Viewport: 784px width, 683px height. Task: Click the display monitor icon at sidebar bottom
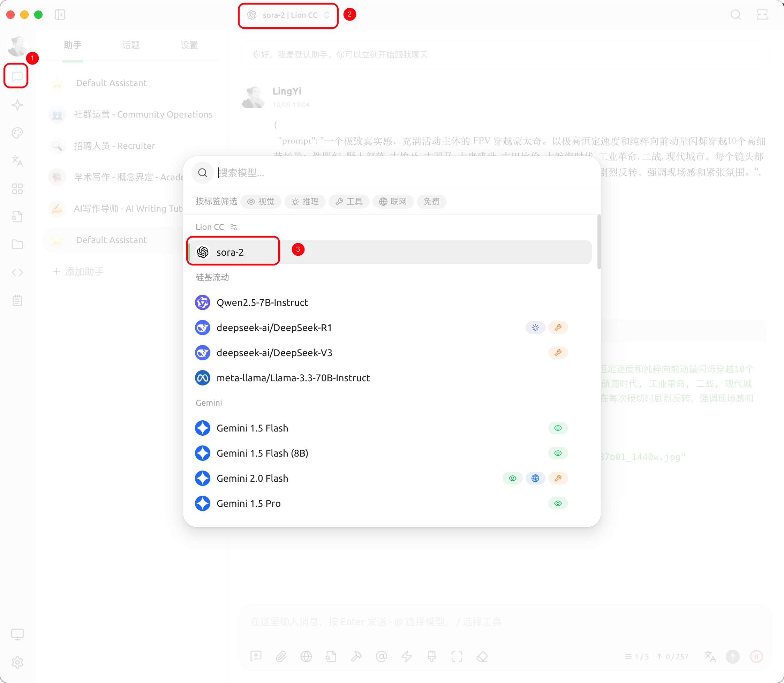coord(17,634)
